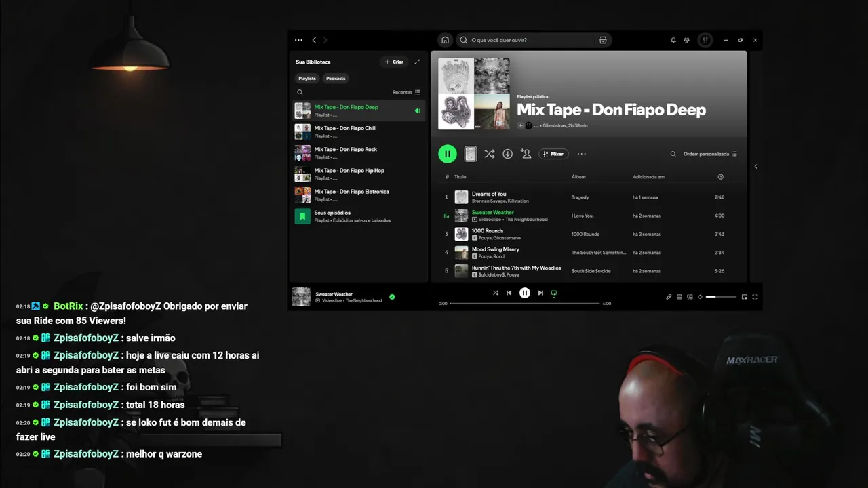Sort the tracks by the duration clock icon
Screen dimensions: 868x488
pos(720,177)
